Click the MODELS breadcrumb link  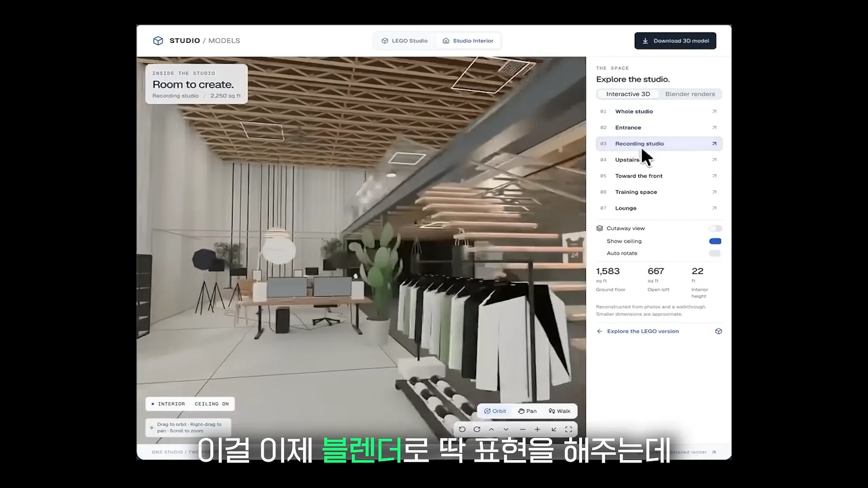[x=224, y=41]
